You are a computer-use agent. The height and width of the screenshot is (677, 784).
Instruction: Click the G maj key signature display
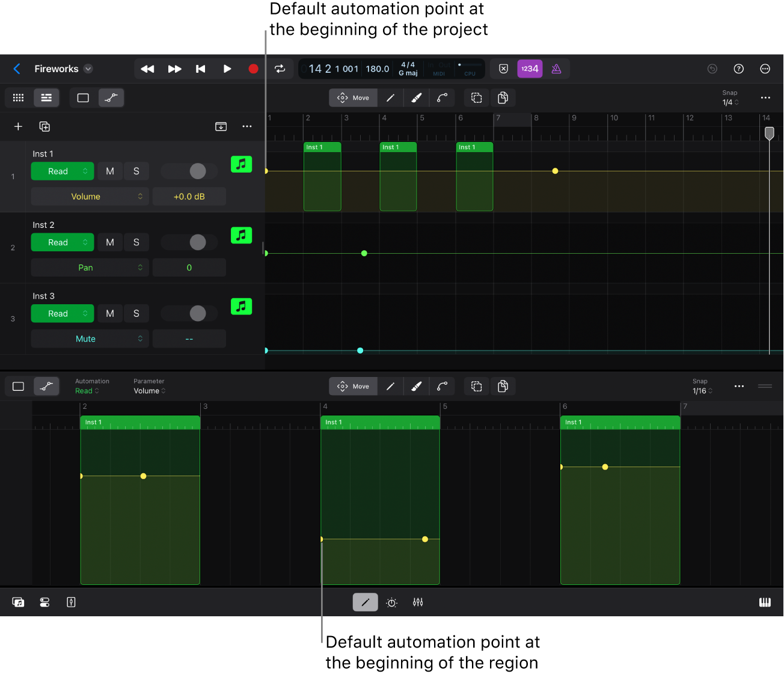(x=408, y=73)
